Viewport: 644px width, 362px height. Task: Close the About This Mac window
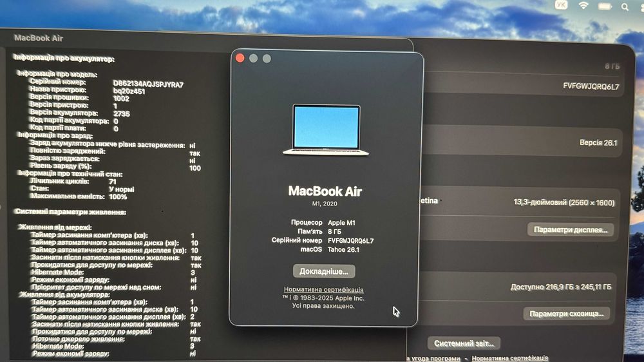click(x=240, y=59)
